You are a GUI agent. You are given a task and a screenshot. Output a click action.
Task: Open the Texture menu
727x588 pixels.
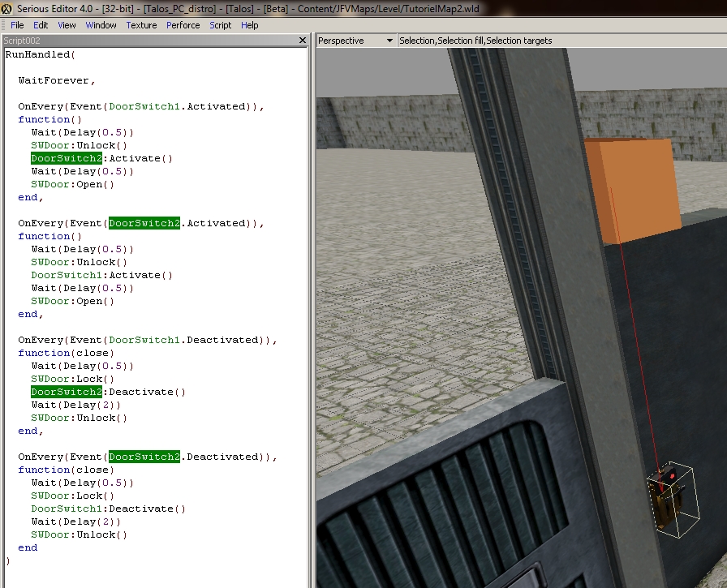pos(141,25)
